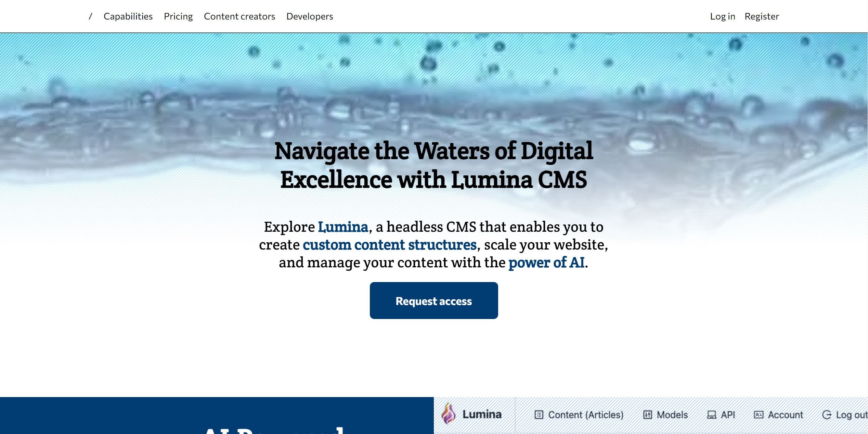The image size is (868, 434).
Task: Click the forward slash navigation icon
Action: 90,16
